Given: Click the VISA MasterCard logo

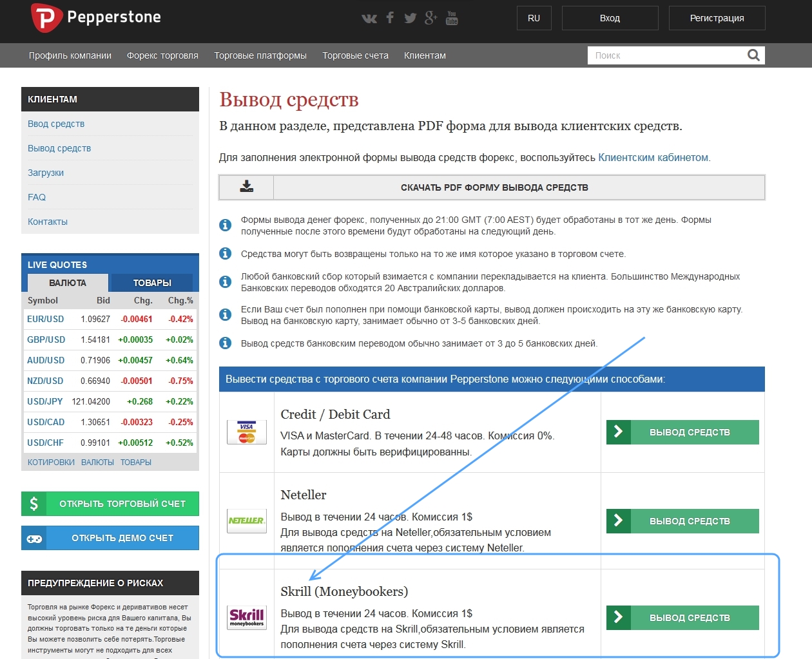Looking at the screenshot, I should 247,432.
